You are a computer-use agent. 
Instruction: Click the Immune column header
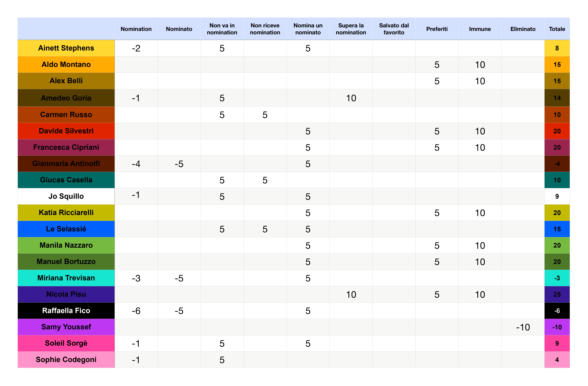[x=480, y=29]
